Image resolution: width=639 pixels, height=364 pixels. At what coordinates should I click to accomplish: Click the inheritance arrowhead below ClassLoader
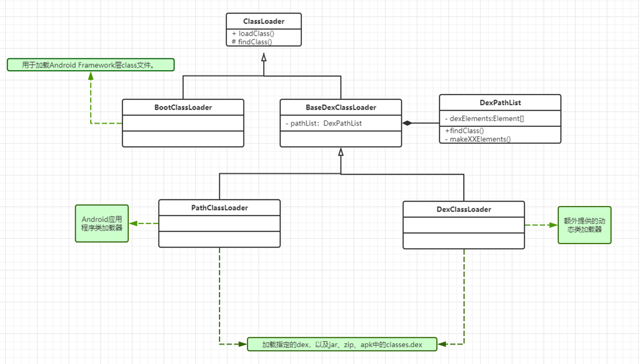click(x=264, y=57)
